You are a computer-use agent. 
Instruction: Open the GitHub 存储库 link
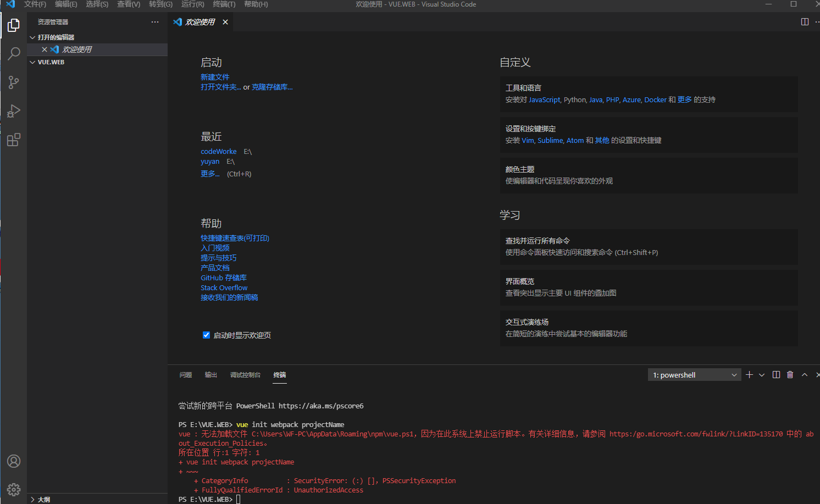(x=224, y=278)
